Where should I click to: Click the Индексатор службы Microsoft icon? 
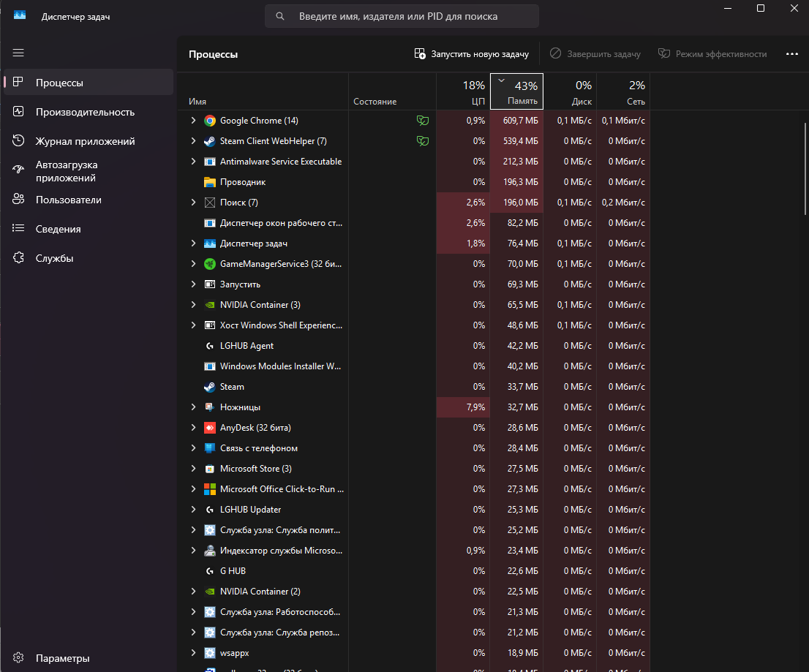coord(209,551)
